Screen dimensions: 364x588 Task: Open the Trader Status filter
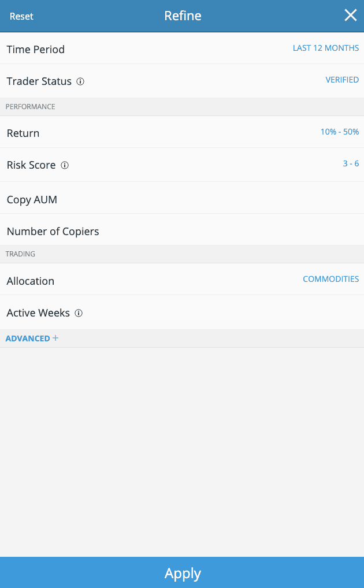coord(182,81)
